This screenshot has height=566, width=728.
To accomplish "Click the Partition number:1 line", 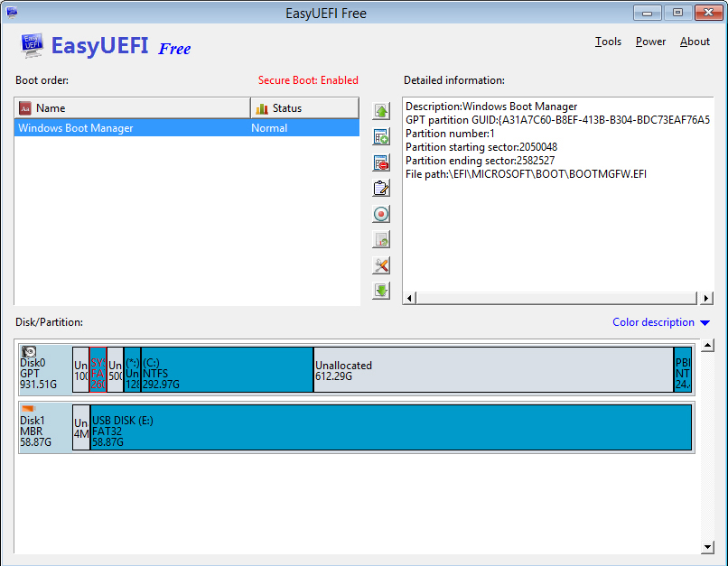I will pos(450,134).
